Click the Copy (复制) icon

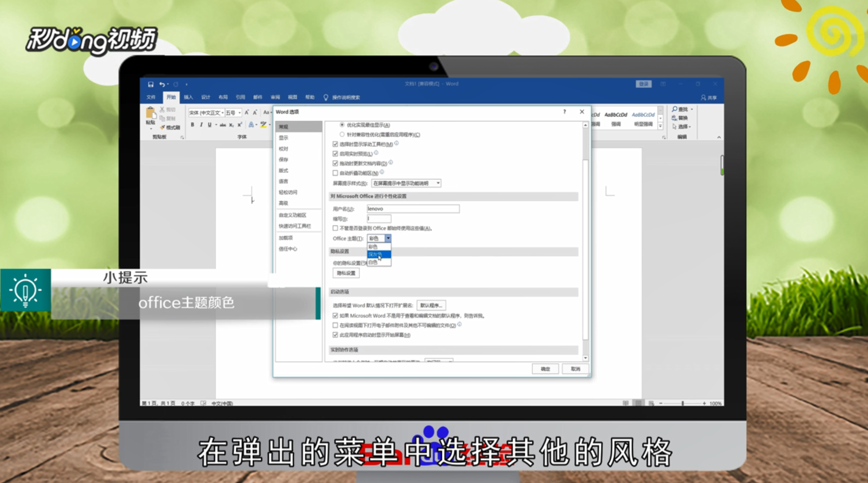coord(162,118)
